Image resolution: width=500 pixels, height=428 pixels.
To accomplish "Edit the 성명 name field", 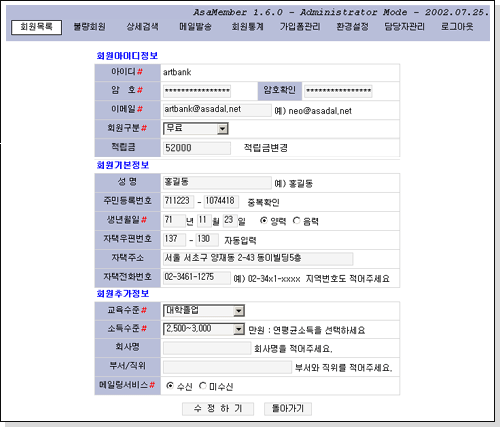I will (217, 183).
